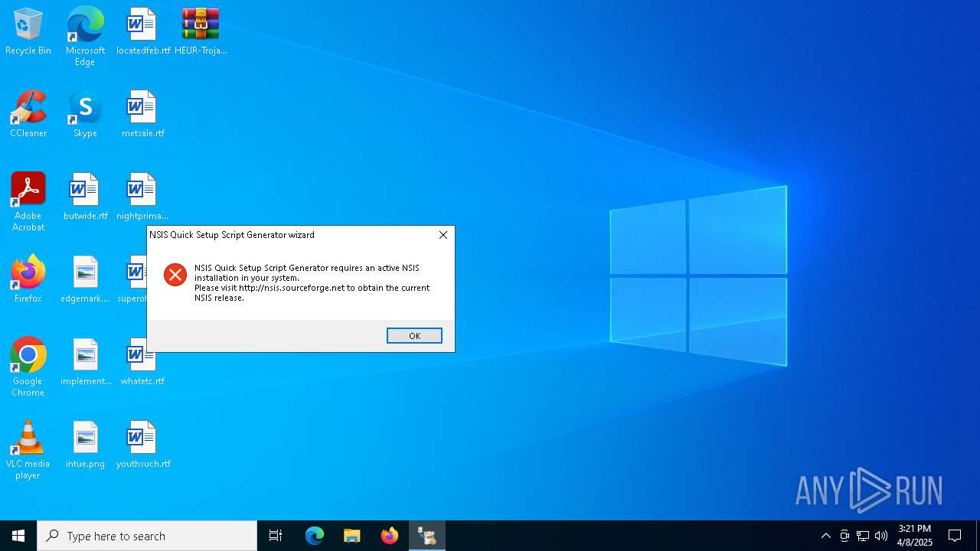
Task: Open the Recycle Bin desktop icon
Action: tap(28, 31)
